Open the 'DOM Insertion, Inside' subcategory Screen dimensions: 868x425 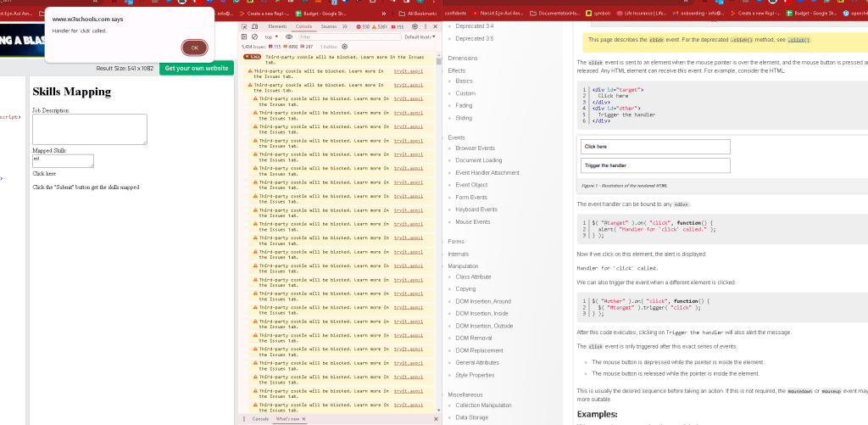tap(481, 314)
